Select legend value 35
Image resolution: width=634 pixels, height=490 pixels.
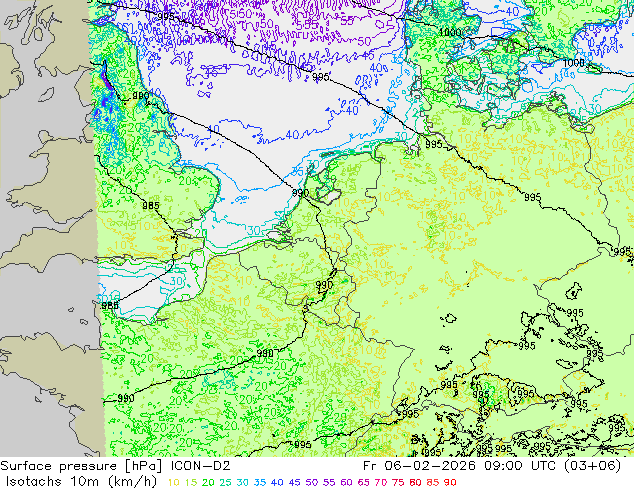tap(260, 482)
